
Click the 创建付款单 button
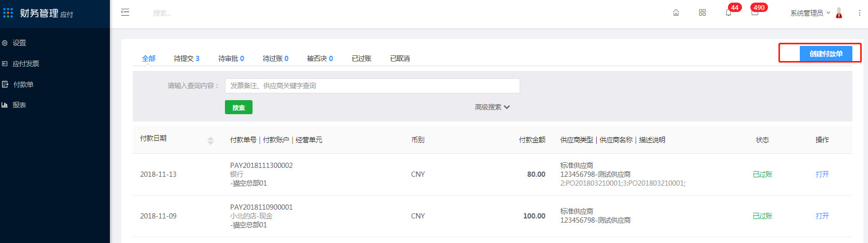pyautogui.click(x=826, y=54)
